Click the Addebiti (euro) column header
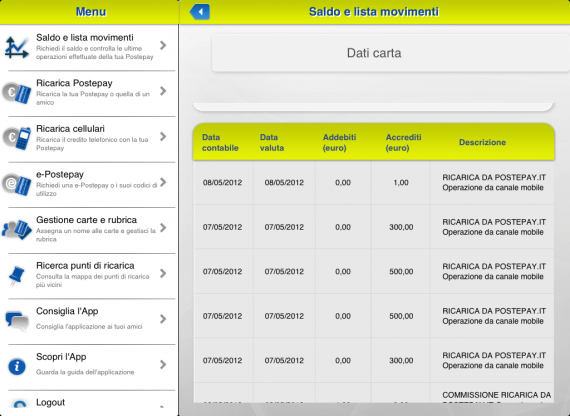The image size is (570, 416). click(340, 143)
